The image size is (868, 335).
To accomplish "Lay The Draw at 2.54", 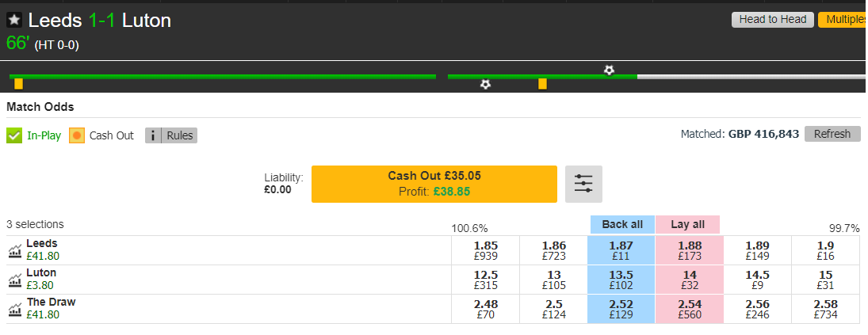I will (690, 309).
